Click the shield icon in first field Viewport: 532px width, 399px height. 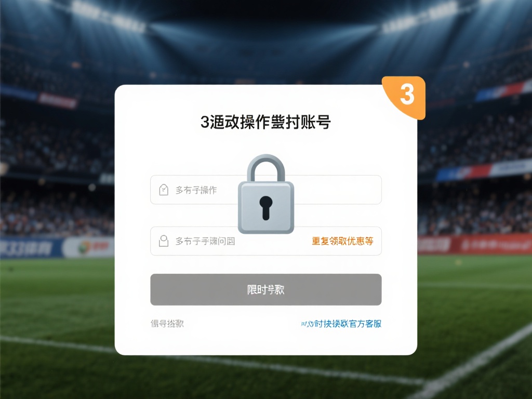[x=163, y=190]
